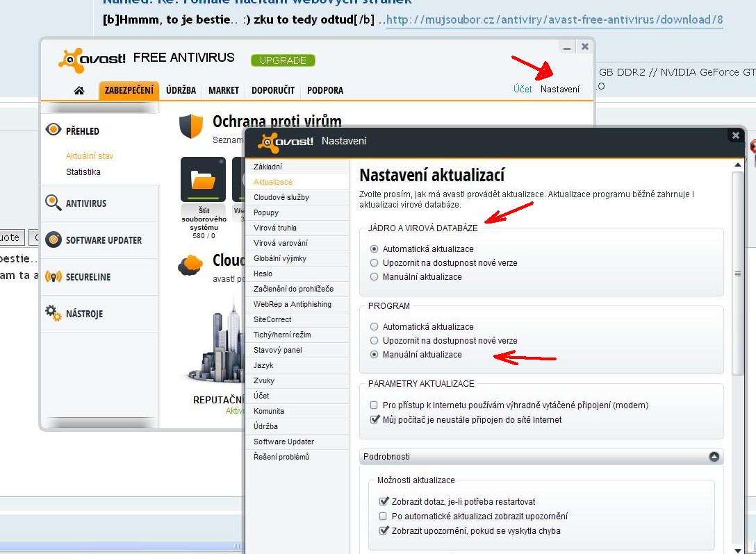Close the avast main window
756x554 pixels.
[585, 47]
